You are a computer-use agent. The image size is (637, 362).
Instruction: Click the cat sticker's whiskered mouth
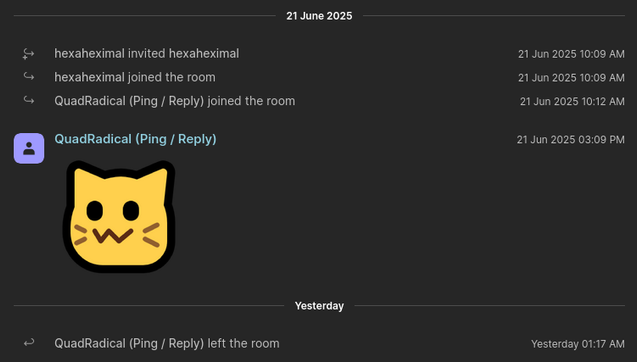113,236
